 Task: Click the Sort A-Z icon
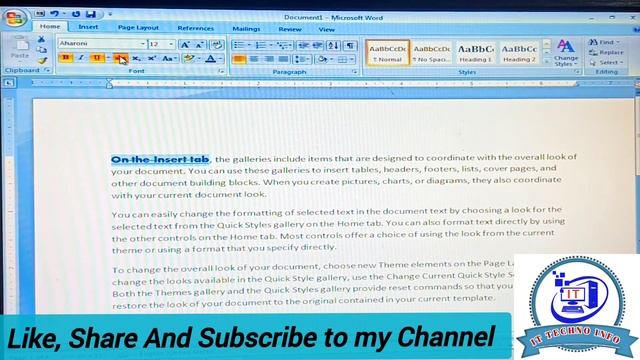[x=333, y=46]
